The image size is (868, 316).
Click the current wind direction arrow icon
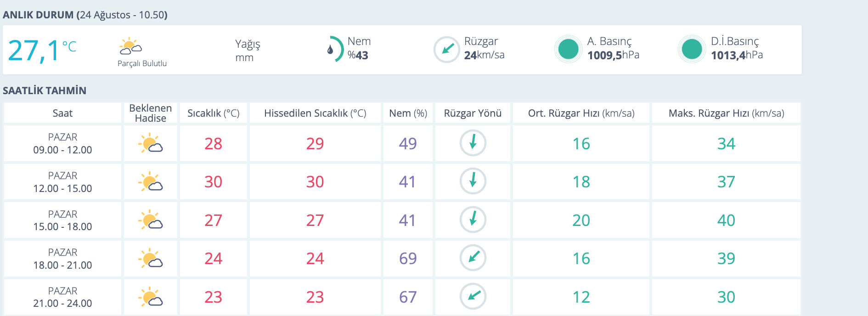point(447,49)
